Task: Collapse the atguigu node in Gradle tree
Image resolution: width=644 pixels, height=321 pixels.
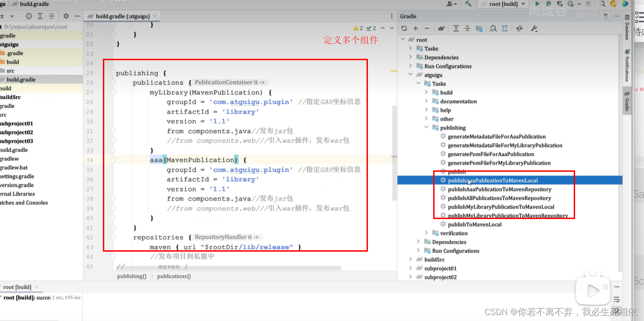Action: 411,75
